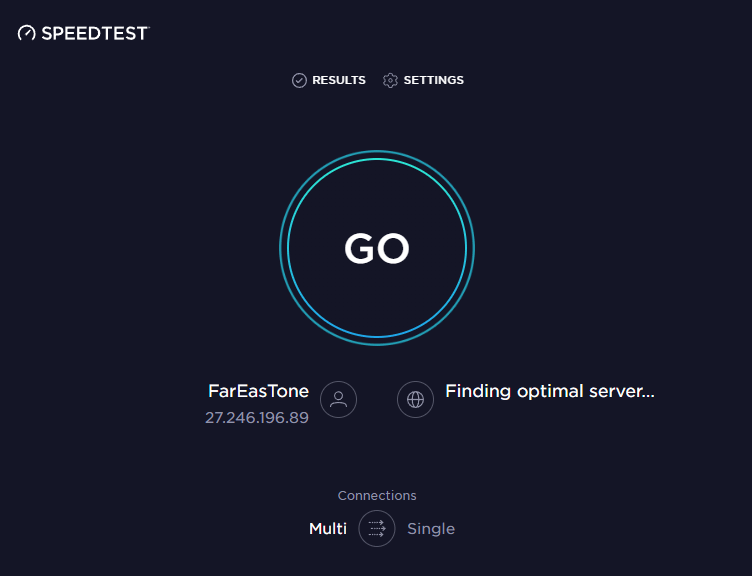The height and width of the screenshot is (576, 752).
Task: Click the Connections heading label
Action: 377,495
